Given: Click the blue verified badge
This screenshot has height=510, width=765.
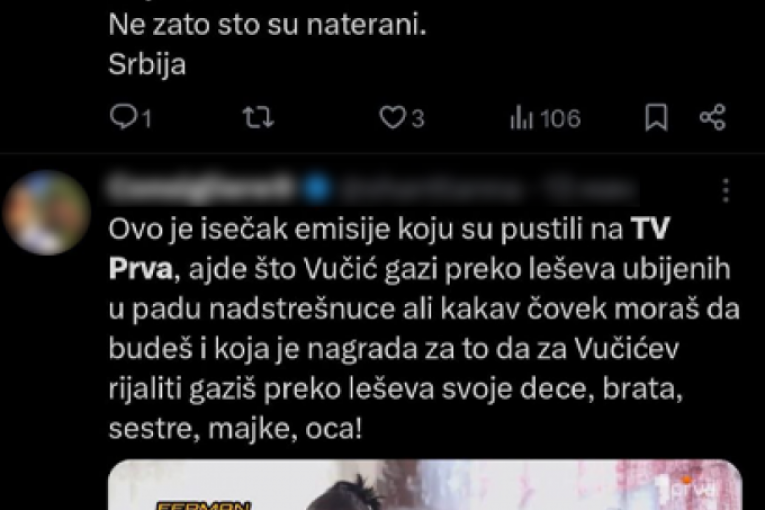Looking at the screenshot, I should pyautogui.click(x=317, y=189).
